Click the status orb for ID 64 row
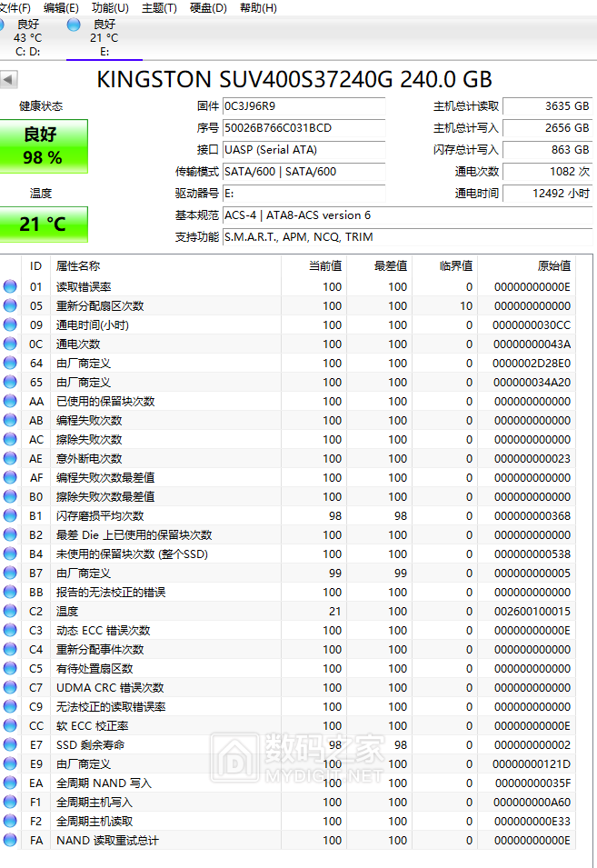 pos(10,363)
